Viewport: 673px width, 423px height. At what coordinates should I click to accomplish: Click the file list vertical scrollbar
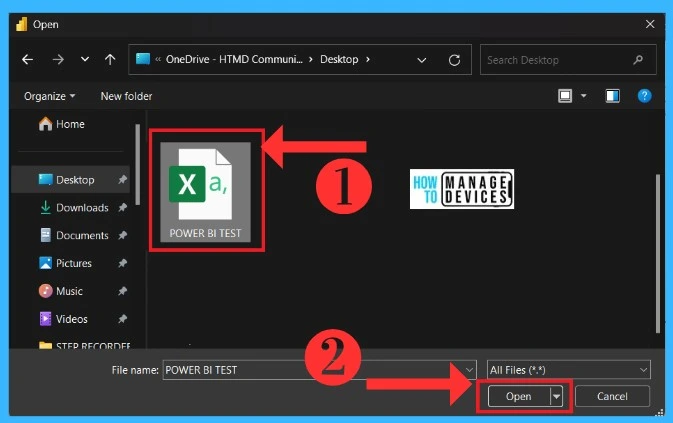(658, 253)
